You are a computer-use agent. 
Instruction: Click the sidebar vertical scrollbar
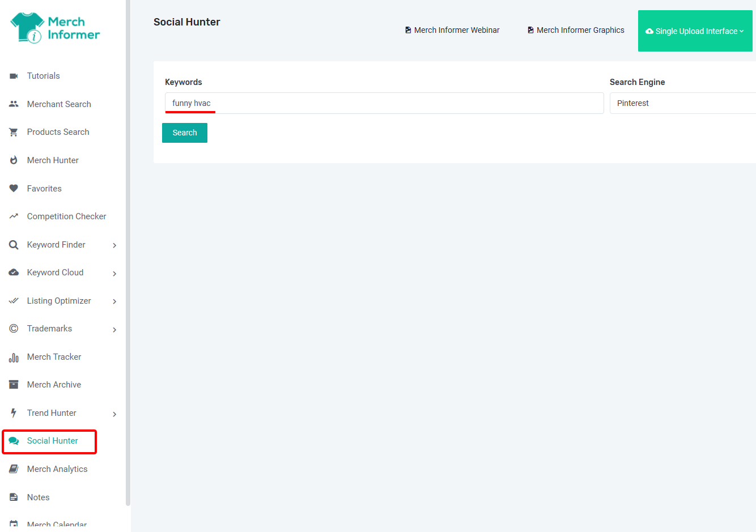(128, 253)
